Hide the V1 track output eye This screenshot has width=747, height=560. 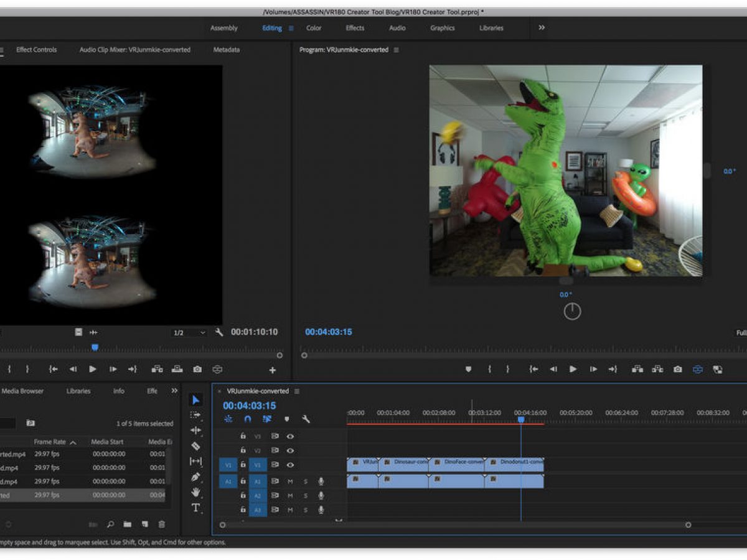(290, 465)
